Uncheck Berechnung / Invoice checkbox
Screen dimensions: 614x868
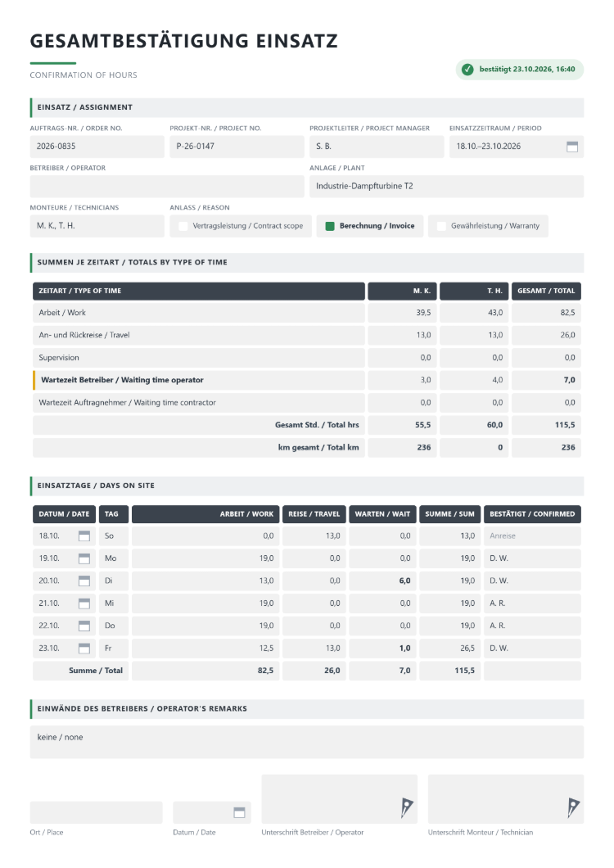pyautogui.click(x=330, y=226)
